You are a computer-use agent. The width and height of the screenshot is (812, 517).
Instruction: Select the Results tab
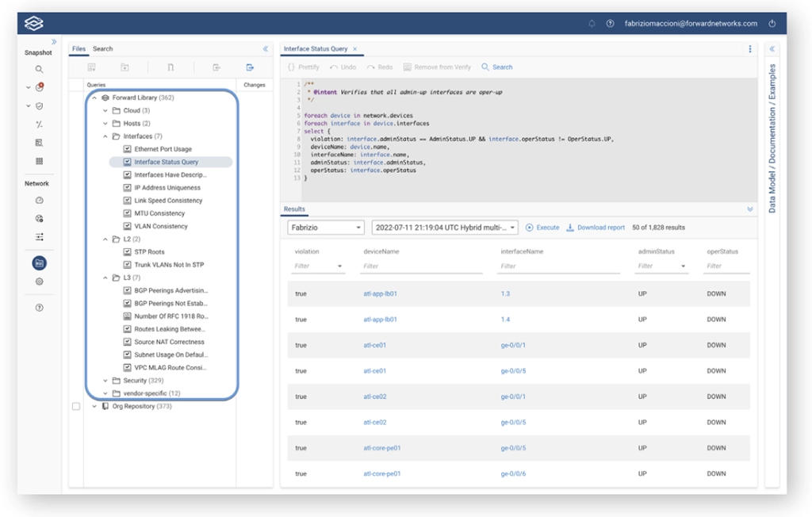(294, 209)
